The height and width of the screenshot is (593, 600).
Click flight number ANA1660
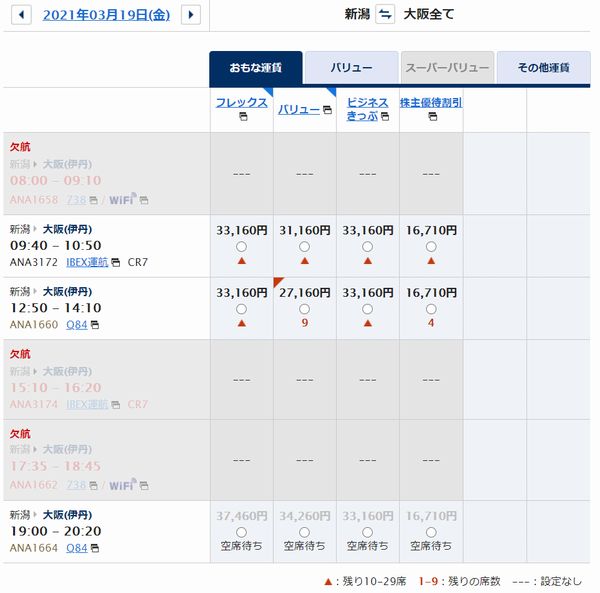click(34, 325)
